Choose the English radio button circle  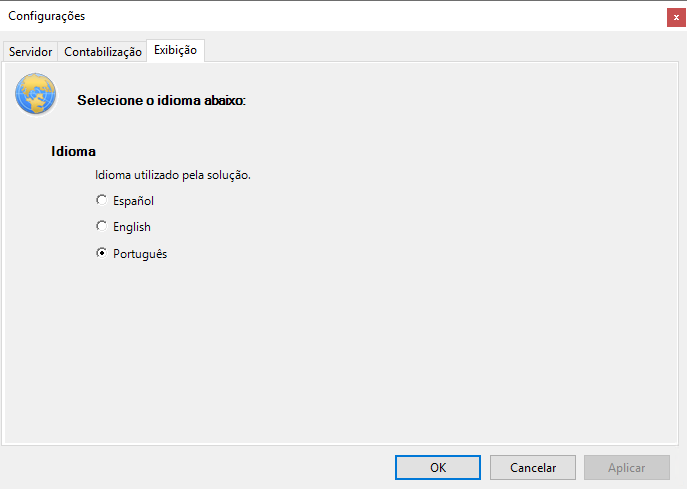pyautogui.click(x=101, y=226)
